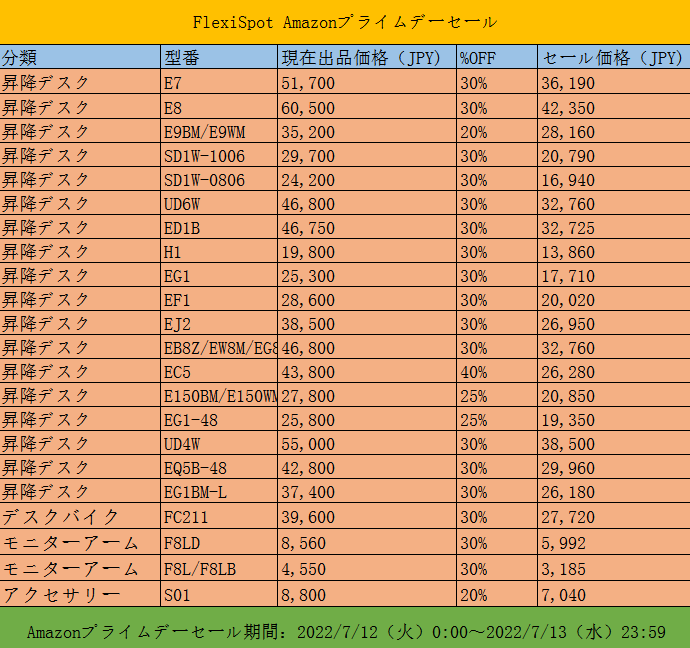Viewport: 690px width, 648px height.
Task: Select model cell UD6W
Action: tap(219, 203)
